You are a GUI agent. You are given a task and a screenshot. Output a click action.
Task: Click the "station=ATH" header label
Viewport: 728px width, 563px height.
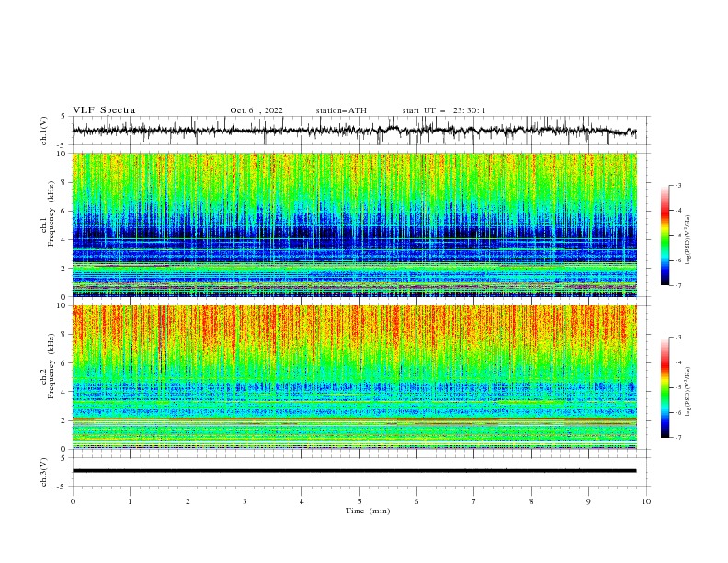[x=341, y=110]
